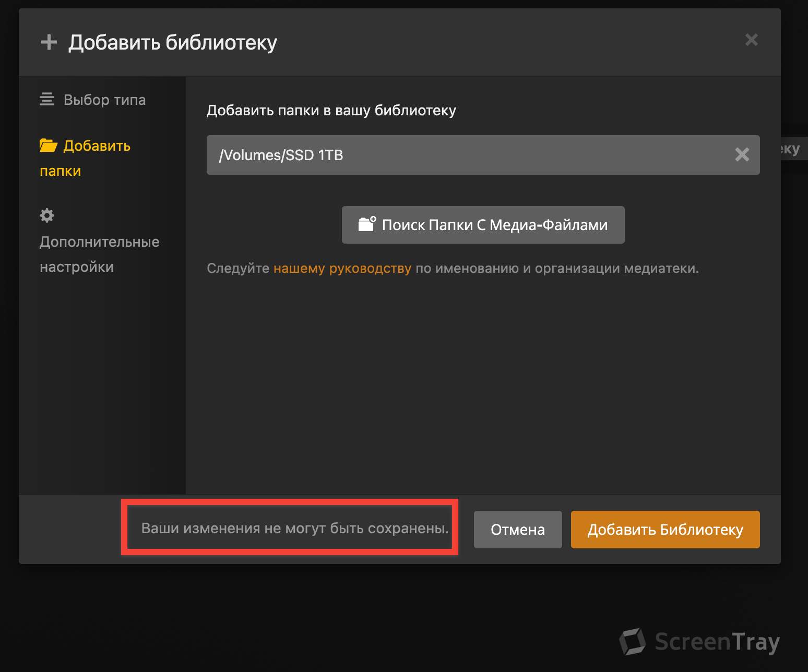This screenshot has height=672, width=808.
Task: Click the plus icon beside the dialog title
Action: click(49, 42)
